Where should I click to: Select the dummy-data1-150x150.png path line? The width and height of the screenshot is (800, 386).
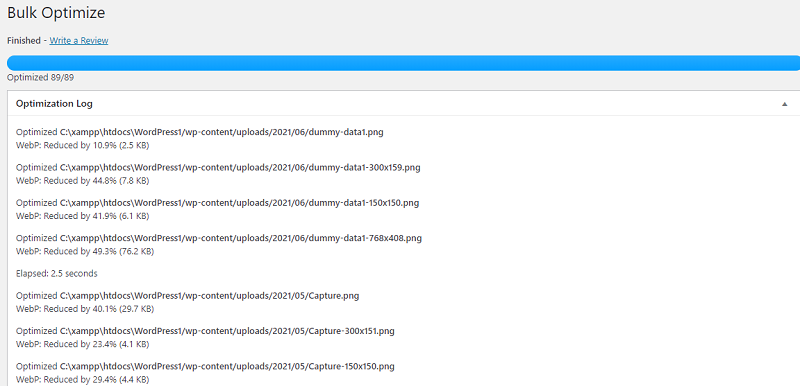pyautogui.click(x=217, y=203)
